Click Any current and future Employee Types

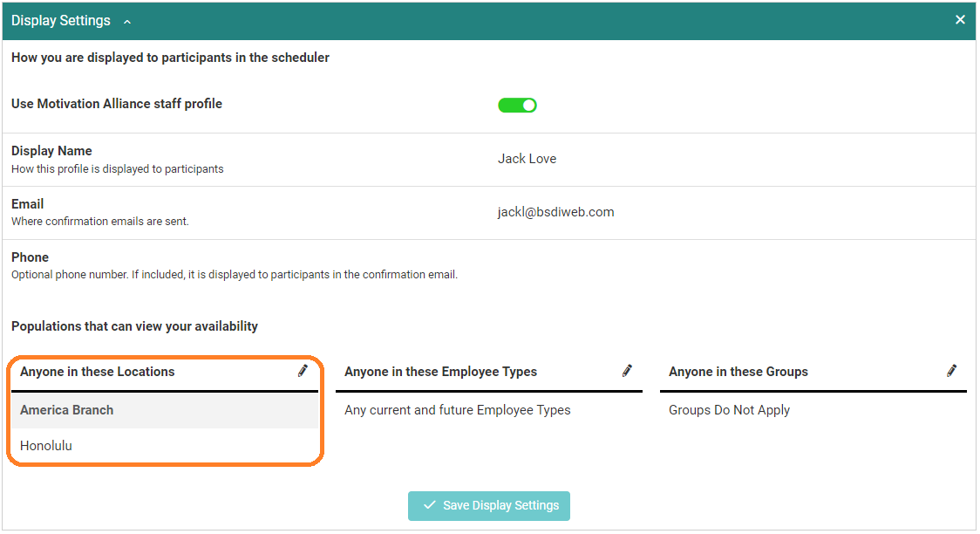pyautogui.click(x=457, y=410)
